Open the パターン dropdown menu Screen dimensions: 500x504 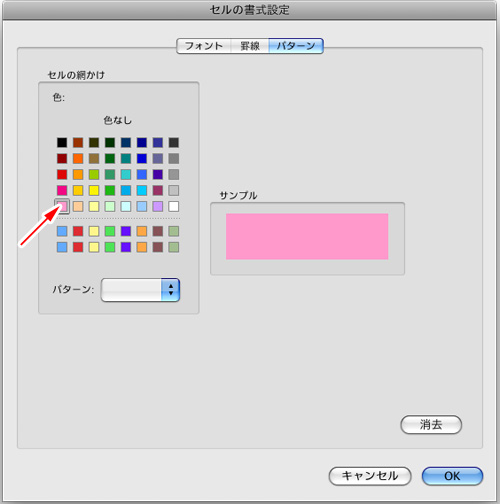pos(140,290)
